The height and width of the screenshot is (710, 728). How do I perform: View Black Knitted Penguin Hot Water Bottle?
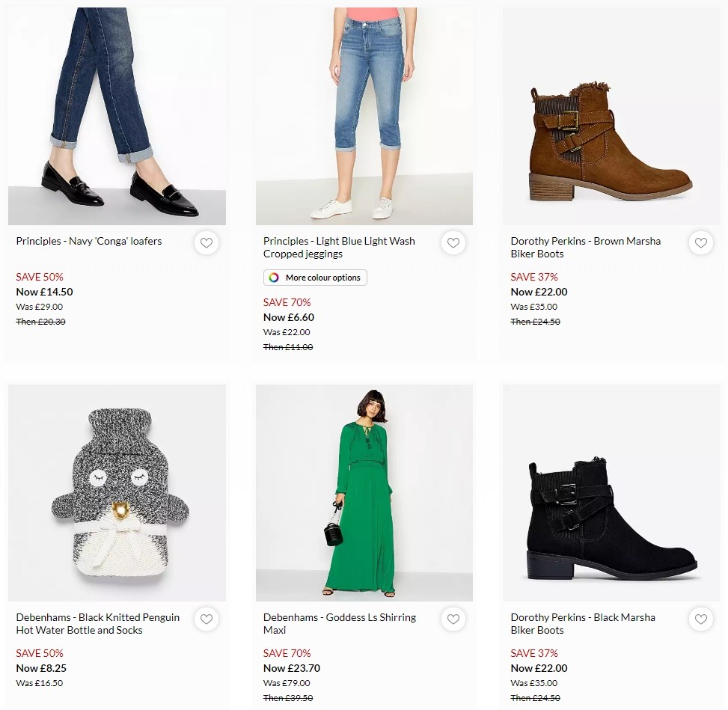point(97,623)
